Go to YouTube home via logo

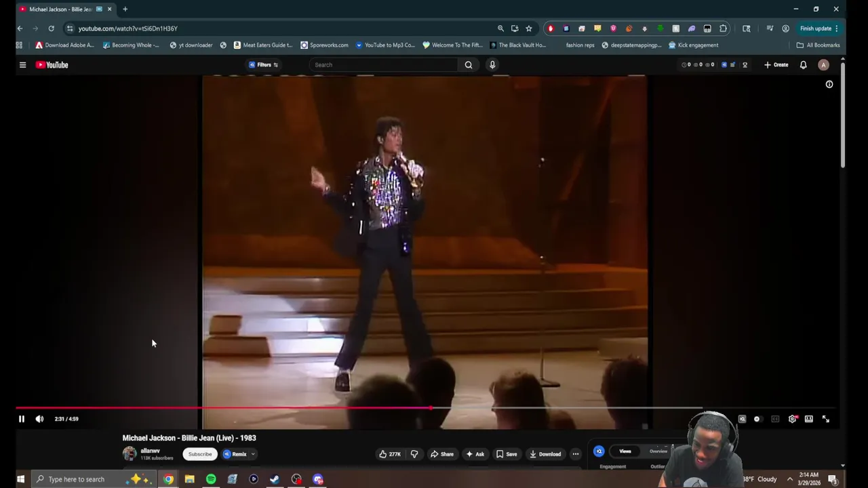click(x=52, y=65)
